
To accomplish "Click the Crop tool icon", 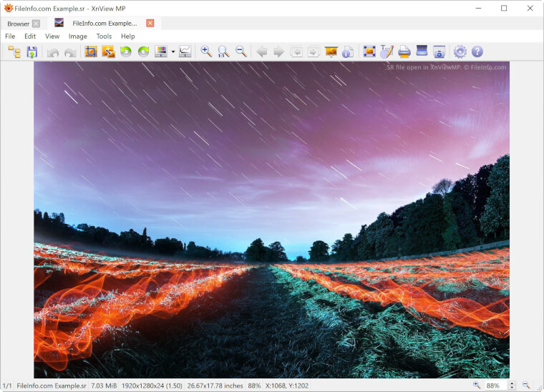I will (x=91, y=52).
